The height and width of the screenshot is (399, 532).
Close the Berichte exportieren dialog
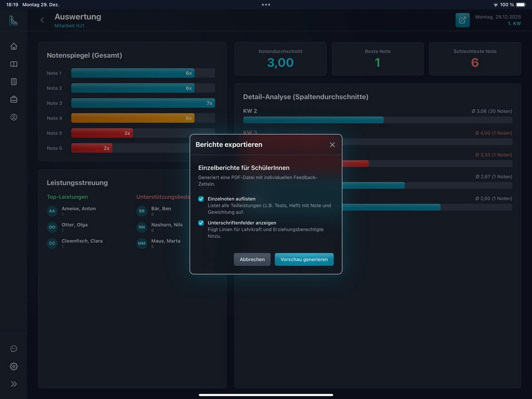pyautogui.click(x=332, y=145)
